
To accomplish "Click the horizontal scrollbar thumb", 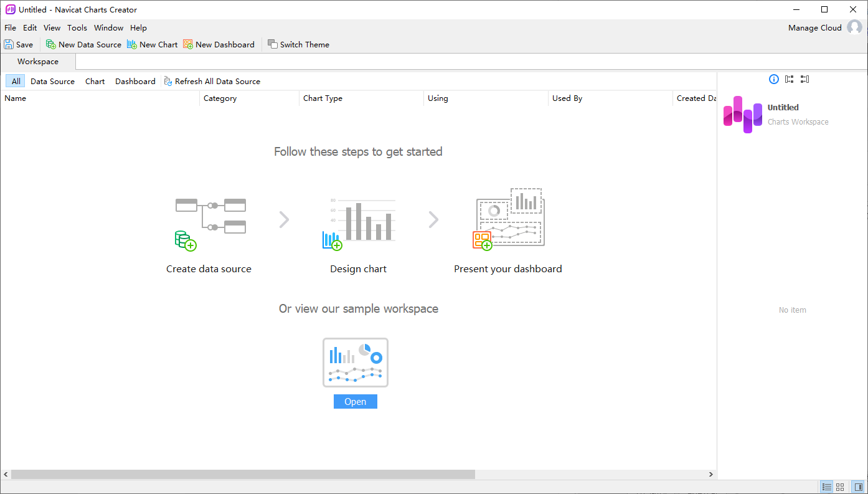I will coord(243,475).
